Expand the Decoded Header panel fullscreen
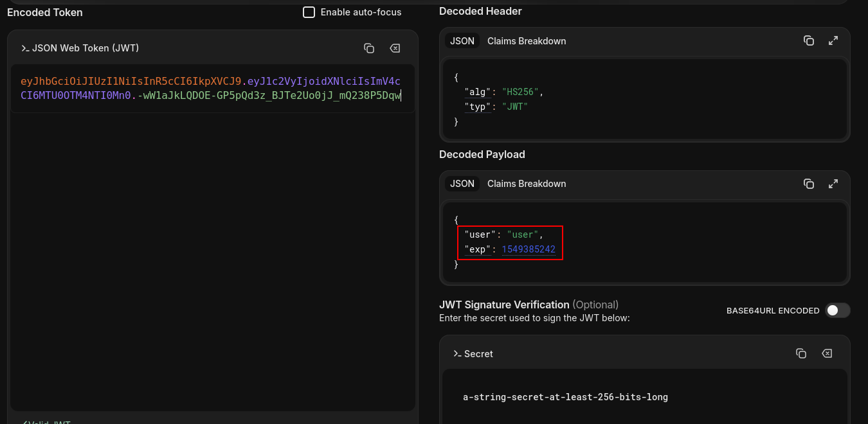The height and width of the screenshot is (424, 868). (833, 40)
